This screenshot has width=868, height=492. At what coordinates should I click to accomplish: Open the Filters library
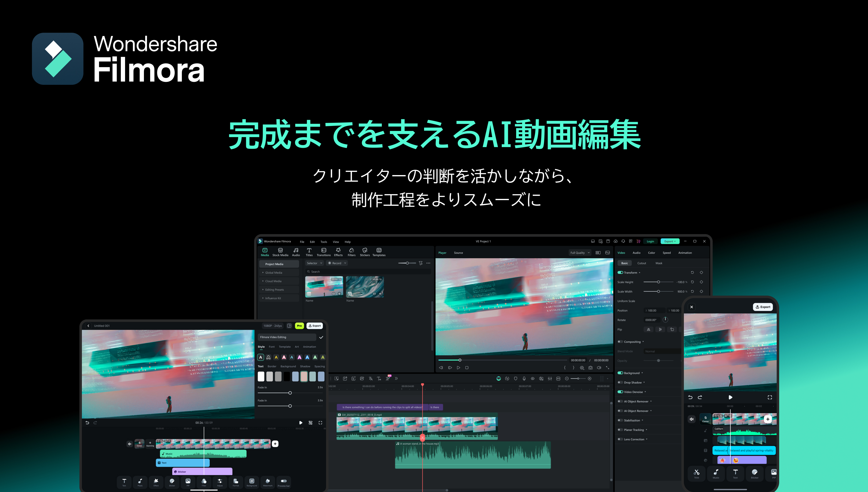[352, 252]
